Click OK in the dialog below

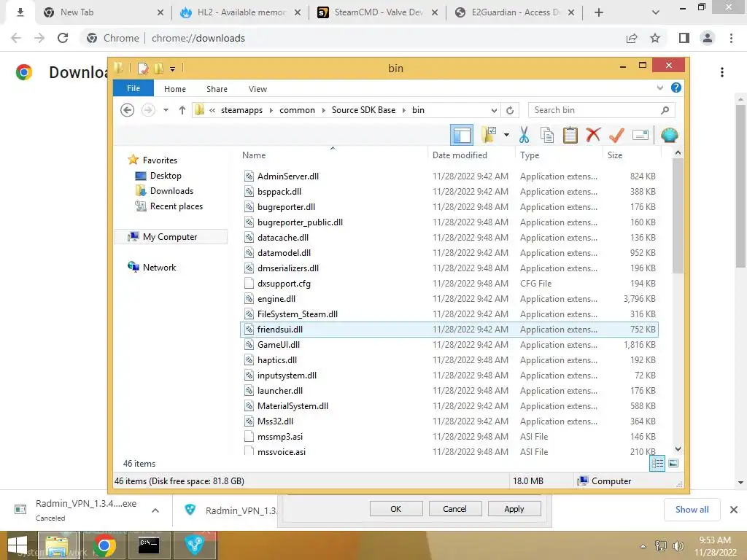396,509
